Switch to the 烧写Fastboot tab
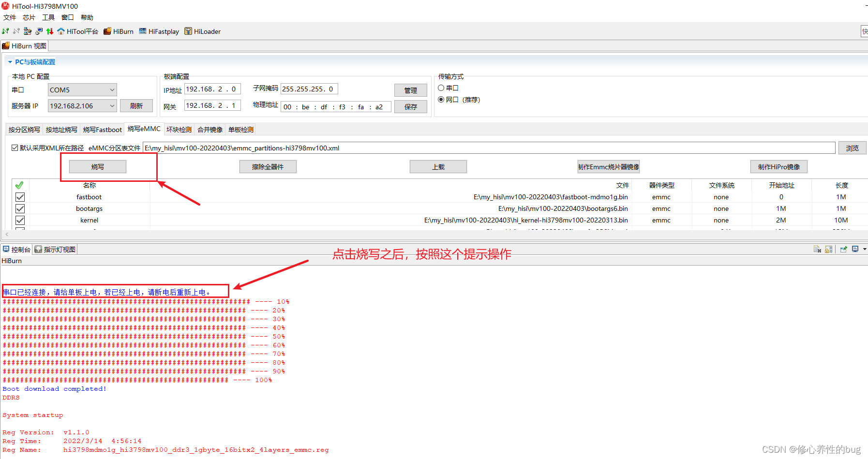 click(102, 130)
